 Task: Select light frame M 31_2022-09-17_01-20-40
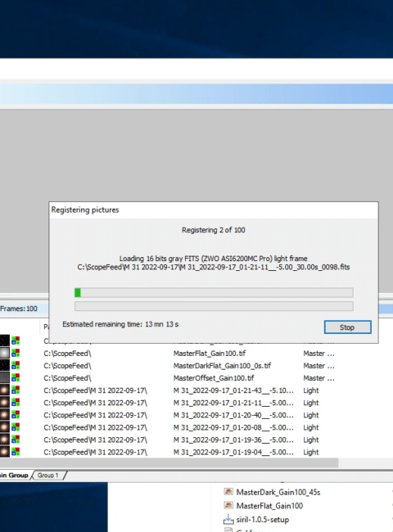point(233,415)
